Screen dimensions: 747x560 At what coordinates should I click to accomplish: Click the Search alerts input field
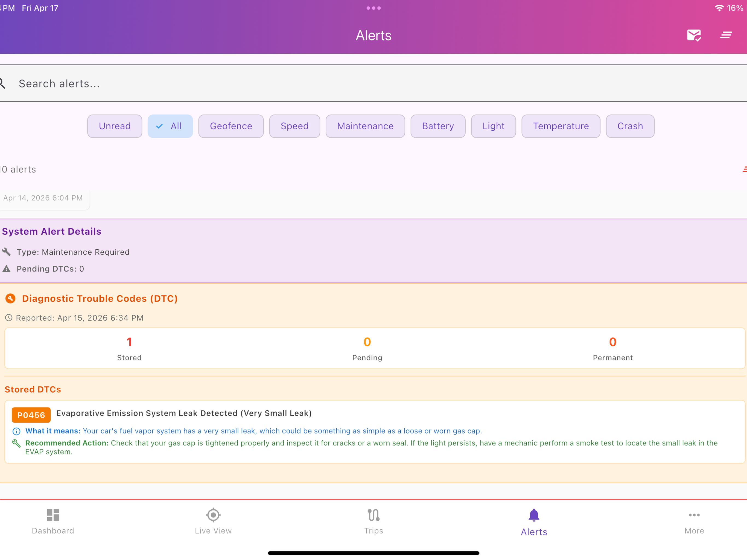tap(373, 83)
